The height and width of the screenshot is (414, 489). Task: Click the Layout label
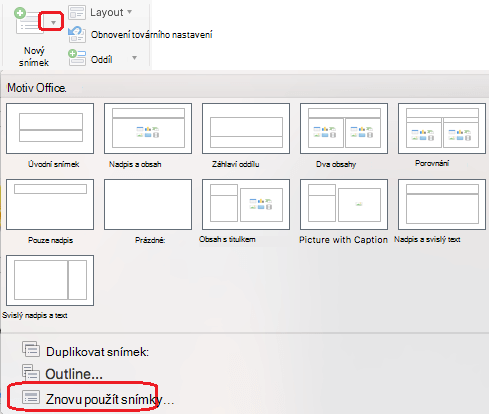pos(107,12)
